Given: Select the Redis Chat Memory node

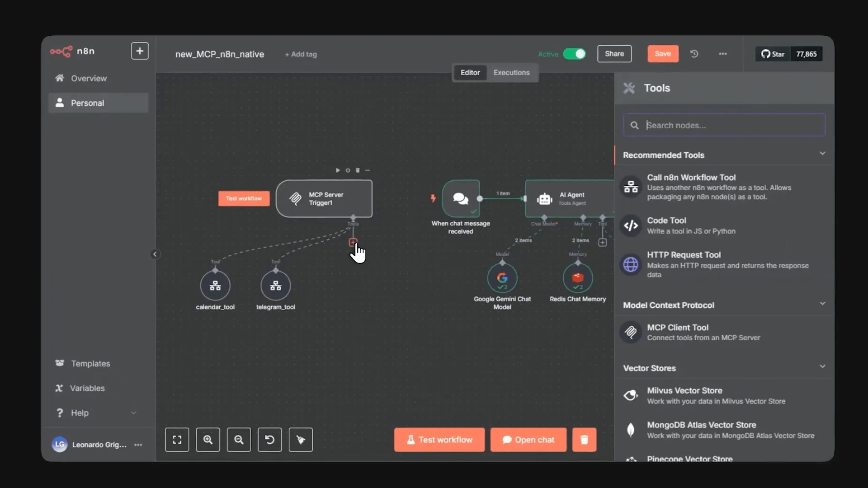Looking at the screenshot, I should point(578,278).
